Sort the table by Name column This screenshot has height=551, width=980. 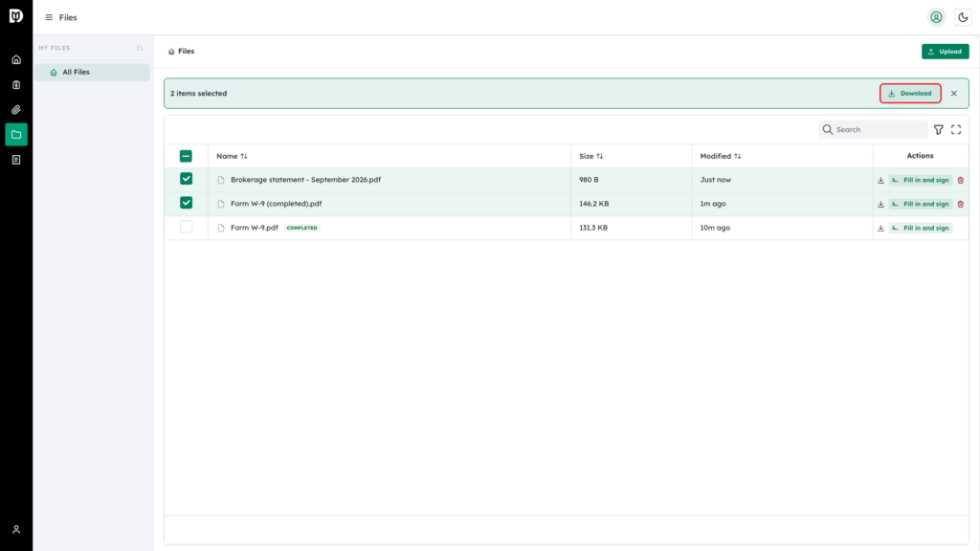pos(232,156)
